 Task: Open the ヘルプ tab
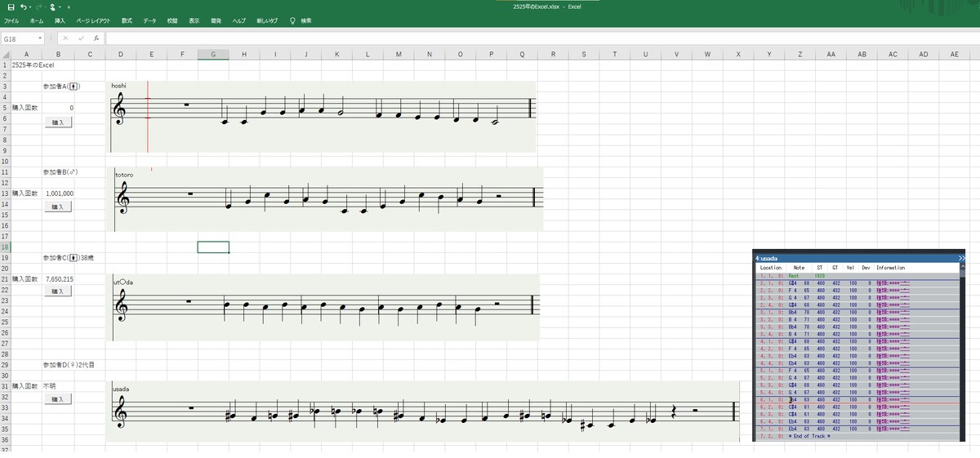point(239,20)
